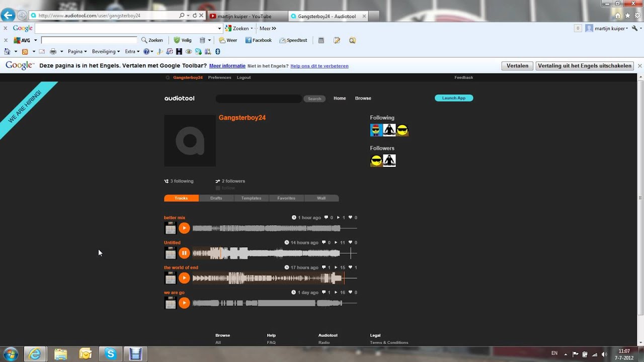Click the Launch App button
The width and height of the screenshot is (644, 362).
coord(454,98)
